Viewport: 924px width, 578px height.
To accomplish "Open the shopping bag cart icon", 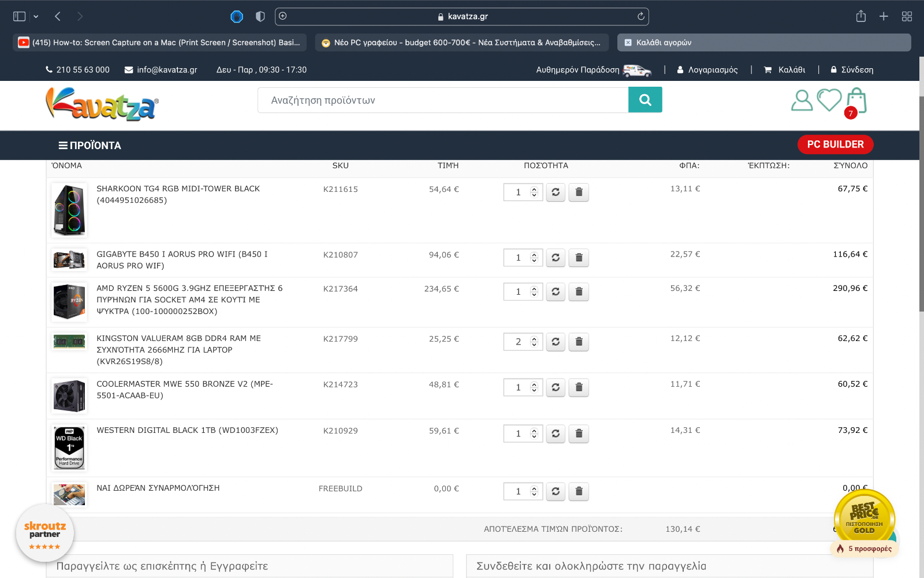I will click(856, 101).
